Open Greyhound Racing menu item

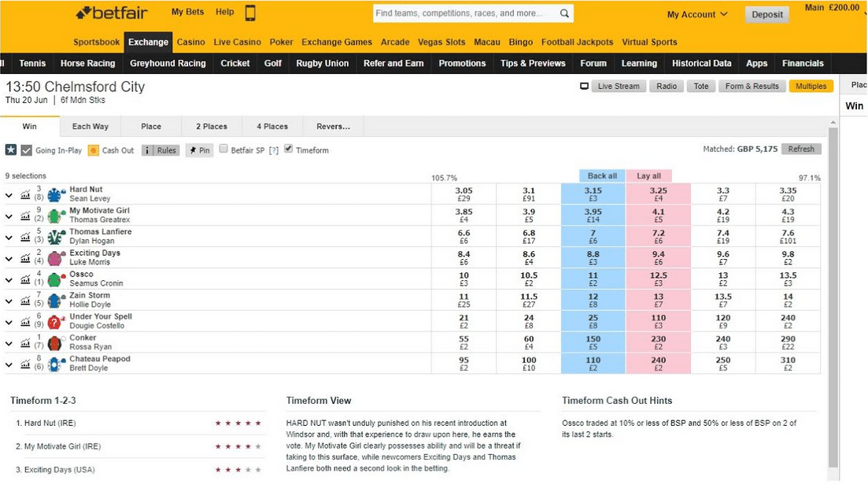coord(168,63)
